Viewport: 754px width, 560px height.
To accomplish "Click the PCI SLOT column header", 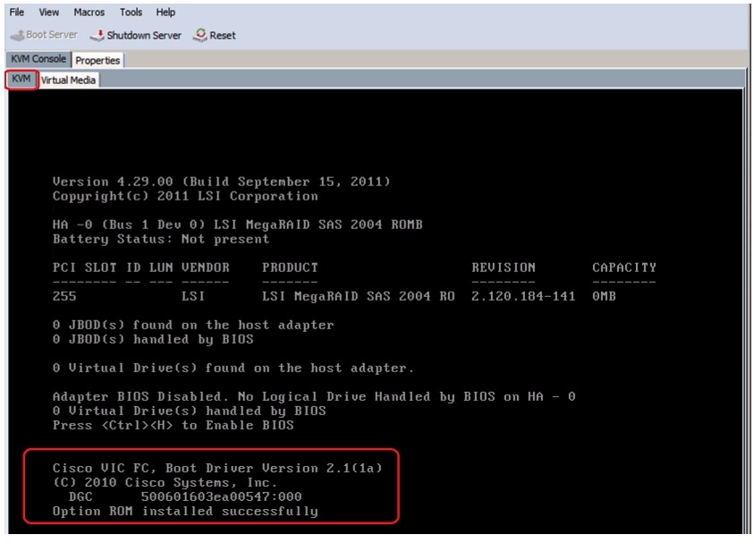I will pyautogui.click(x=85, y=267).
